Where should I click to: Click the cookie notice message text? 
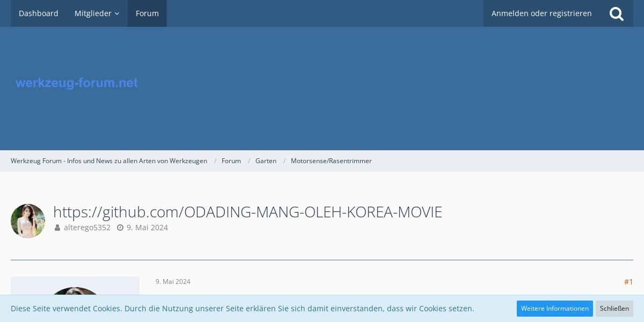pos(243,309)
